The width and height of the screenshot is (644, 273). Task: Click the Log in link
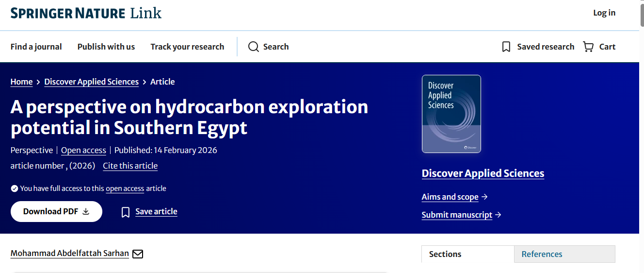[x=604, y=13]
